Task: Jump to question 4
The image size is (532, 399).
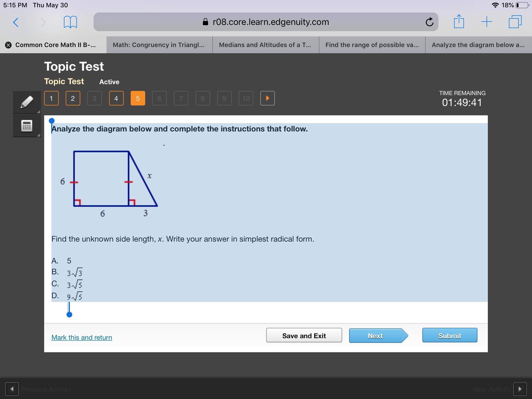Action: [x=116, y=98]
